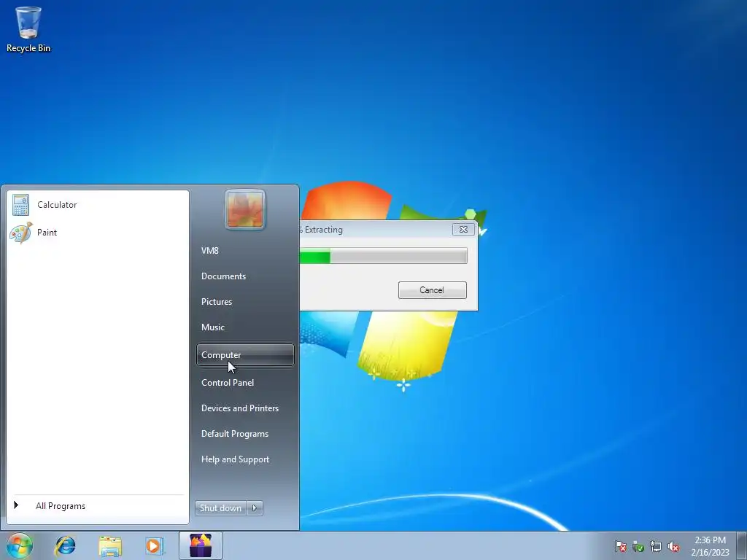Open Devices and Printers
This screenshot has height=560, width=747.
(x=245, y=408)
